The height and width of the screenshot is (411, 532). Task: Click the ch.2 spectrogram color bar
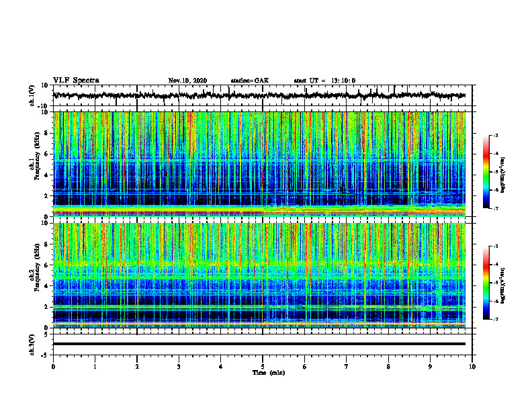pos(486,283)
